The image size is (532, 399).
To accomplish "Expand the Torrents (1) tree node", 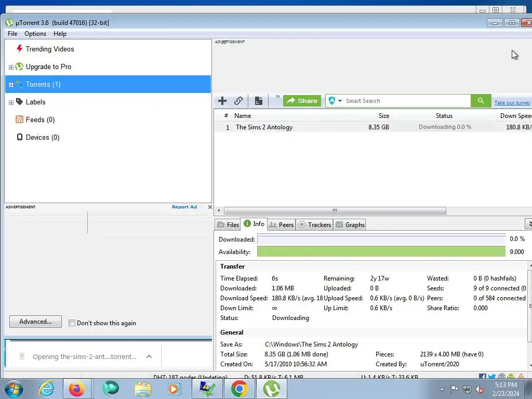I will tap(11, 85).
